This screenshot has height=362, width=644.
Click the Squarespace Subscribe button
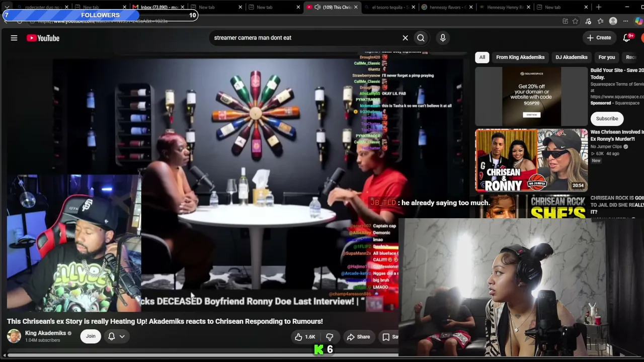607,119
